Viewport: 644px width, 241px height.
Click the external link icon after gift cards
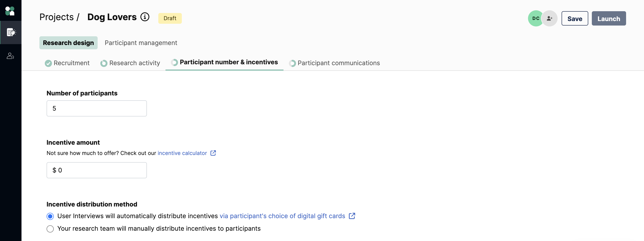352,216
